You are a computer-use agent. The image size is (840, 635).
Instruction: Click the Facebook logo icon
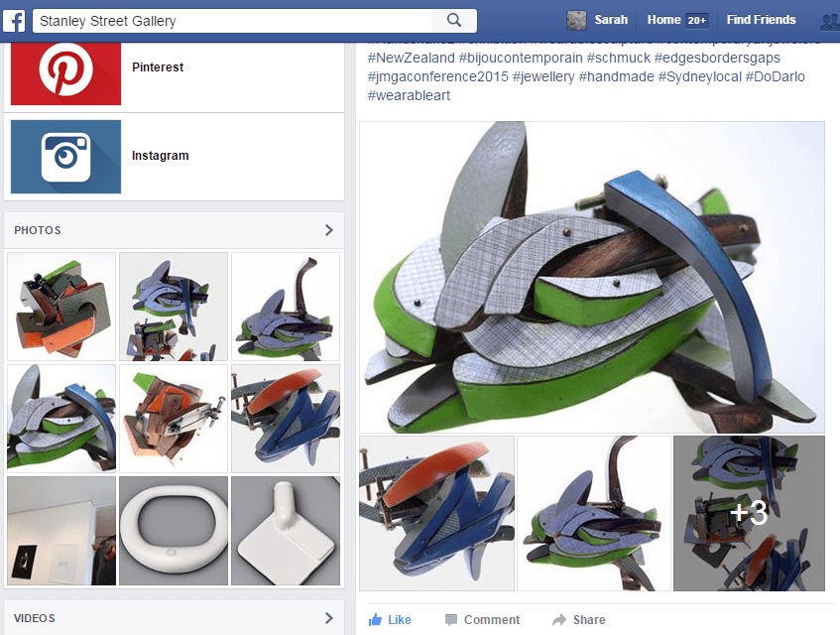click(x=13, y=20)
